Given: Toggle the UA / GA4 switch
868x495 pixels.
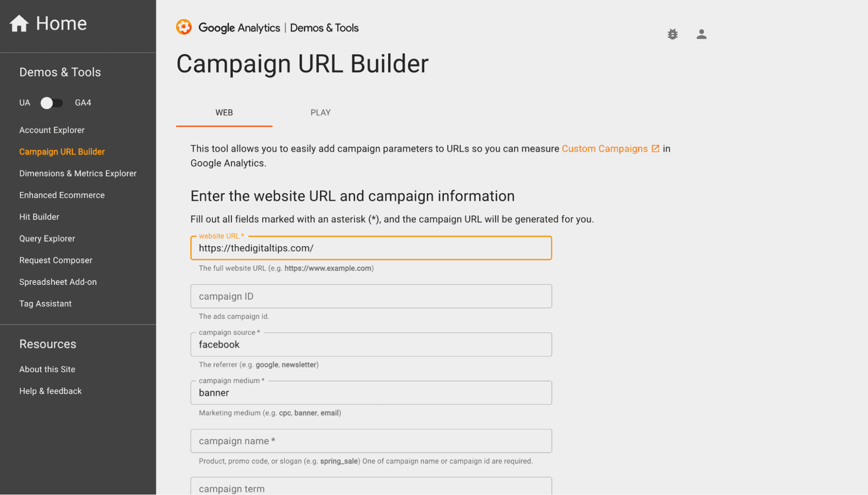Looking at the screenshot, I should click(x=52, y=103).
